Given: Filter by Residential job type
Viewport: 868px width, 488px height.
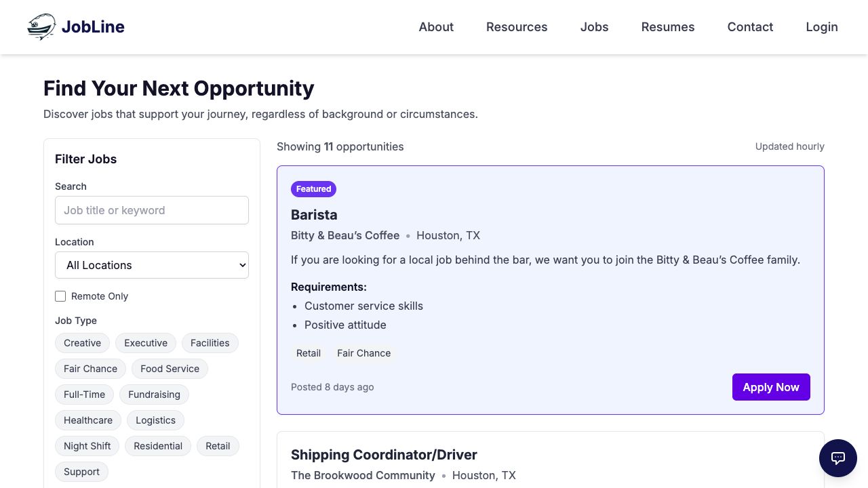Looking at the screenshot, I should [x=158, y=446].
